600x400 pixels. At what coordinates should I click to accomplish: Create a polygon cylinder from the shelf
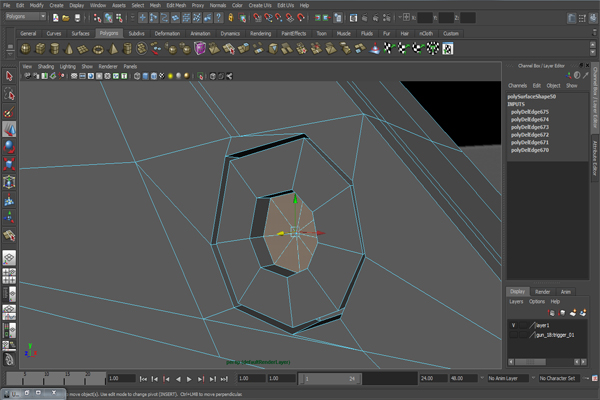tap(55, 49)
